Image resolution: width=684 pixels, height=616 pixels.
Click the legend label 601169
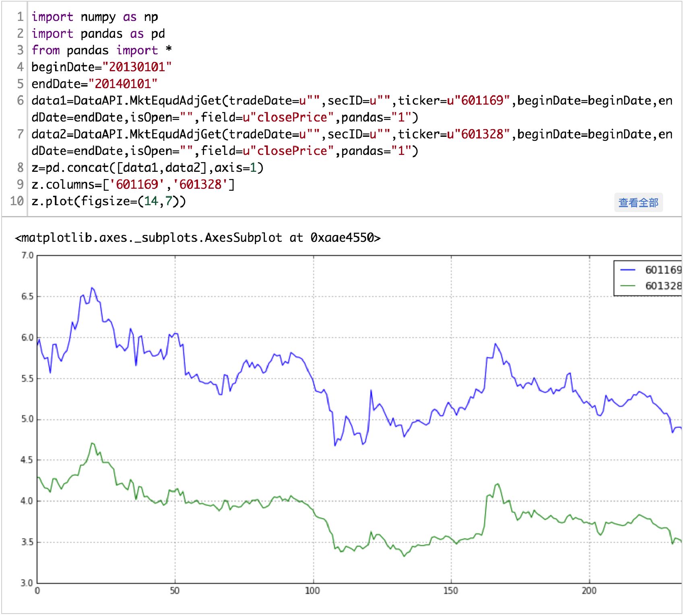point(663,270)
